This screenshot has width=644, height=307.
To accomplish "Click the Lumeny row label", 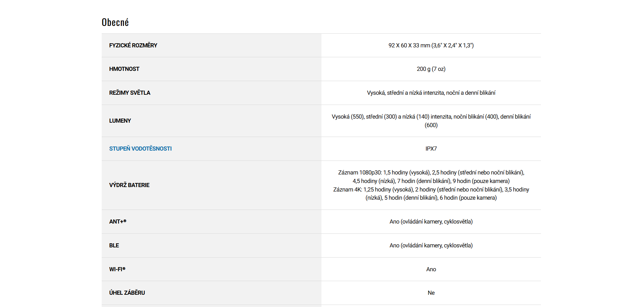I will tap(120, 121).
